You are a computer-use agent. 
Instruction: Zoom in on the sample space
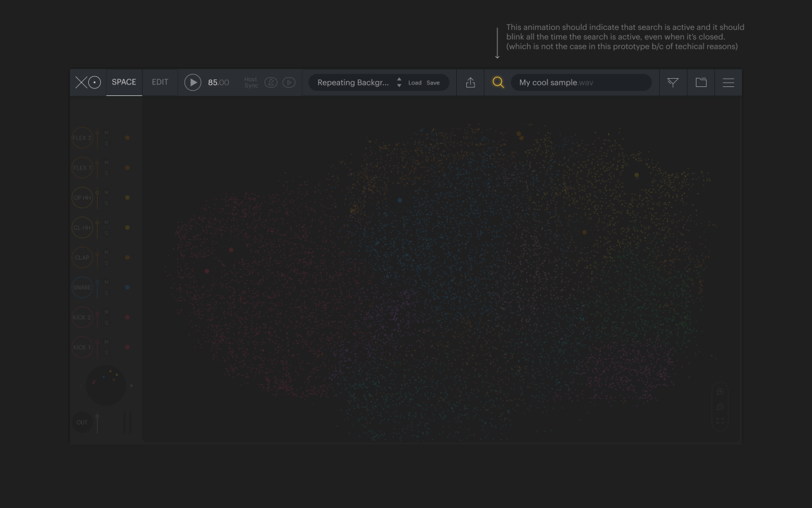720,392
